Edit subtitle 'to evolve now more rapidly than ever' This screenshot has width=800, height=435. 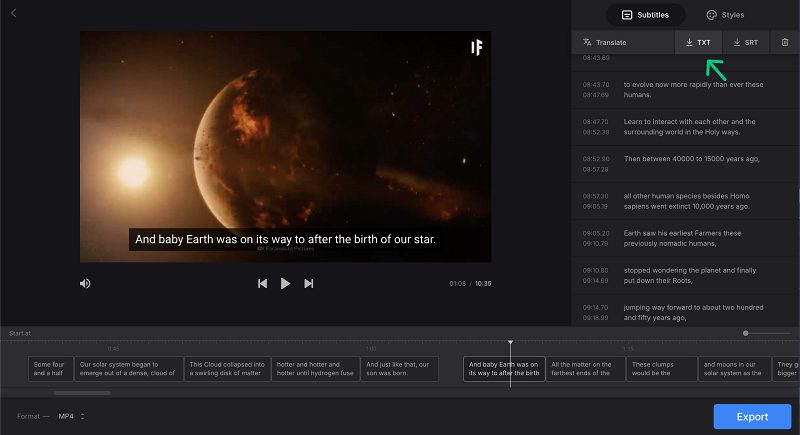693,90
